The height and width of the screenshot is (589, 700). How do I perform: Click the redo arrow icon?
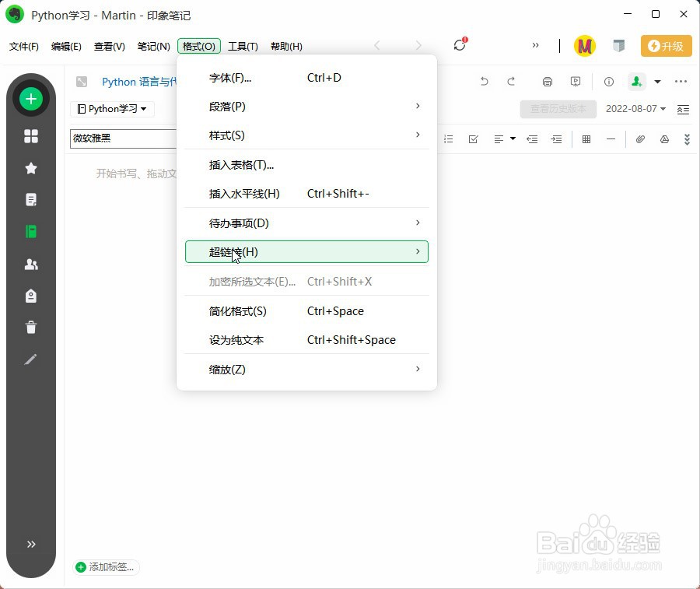(511, 81)
